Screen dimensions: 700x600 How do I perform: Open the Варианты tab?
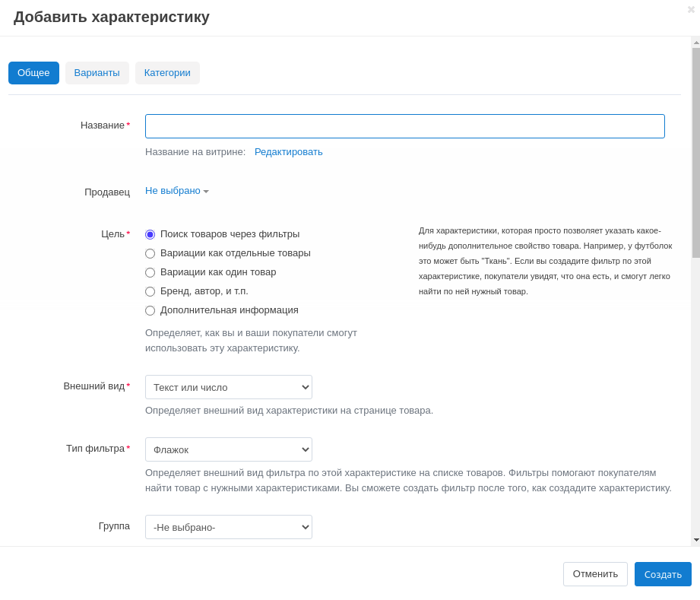coord(97,73)
